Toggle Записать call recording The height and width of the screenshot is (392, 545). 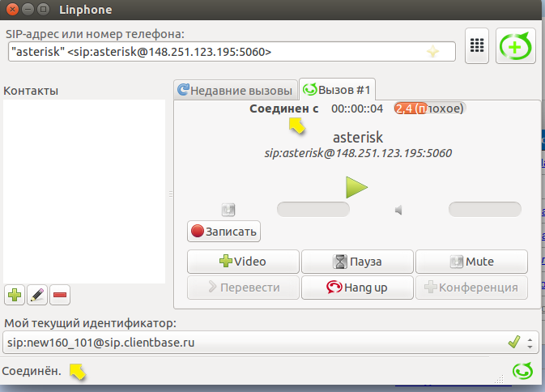pos(224,232)
